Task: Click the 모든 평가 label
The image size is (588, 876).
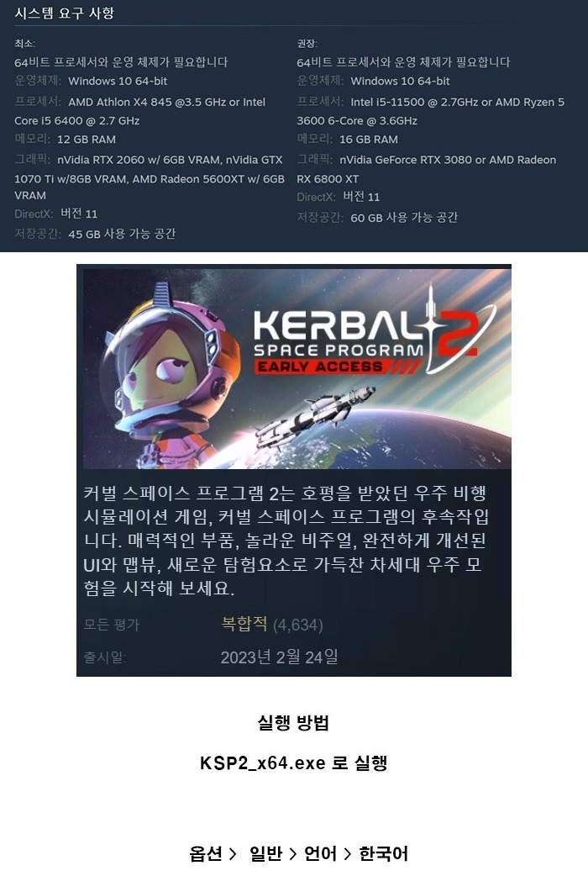Action: [x=111, y=625]
